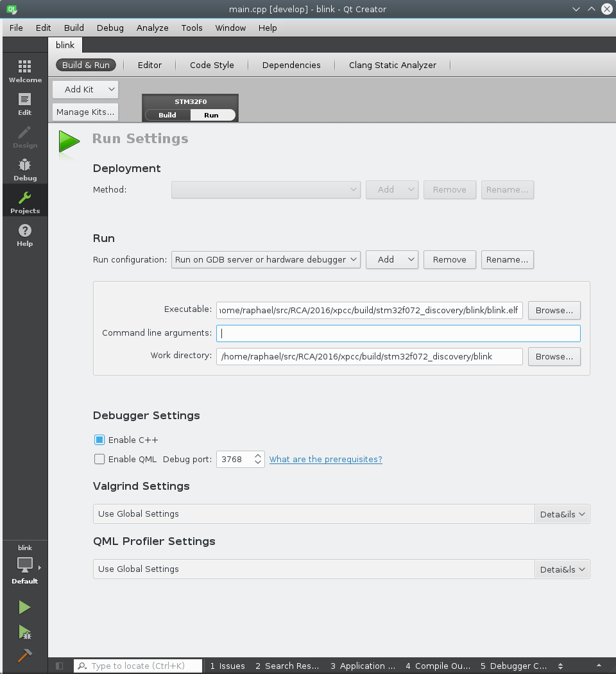This screenshot has width=616, height=674.
Task: Focus the Debug port number field
Action: [x=235, y=459]
